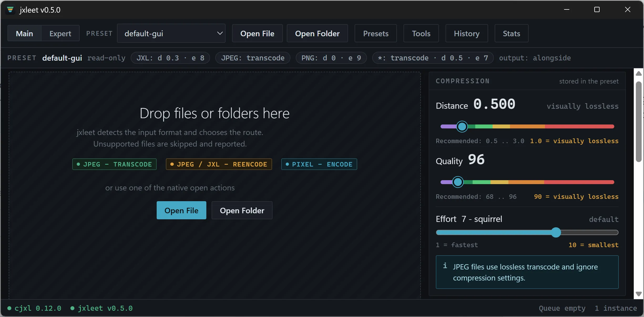Open the History view

(x=467, y=33)
